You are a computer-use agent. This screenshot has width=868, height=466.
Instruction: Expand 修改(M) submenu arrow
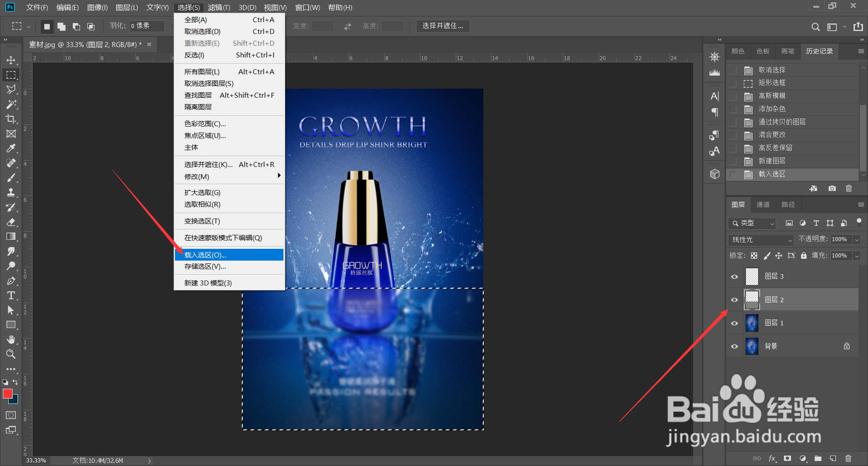pos(279,176)
